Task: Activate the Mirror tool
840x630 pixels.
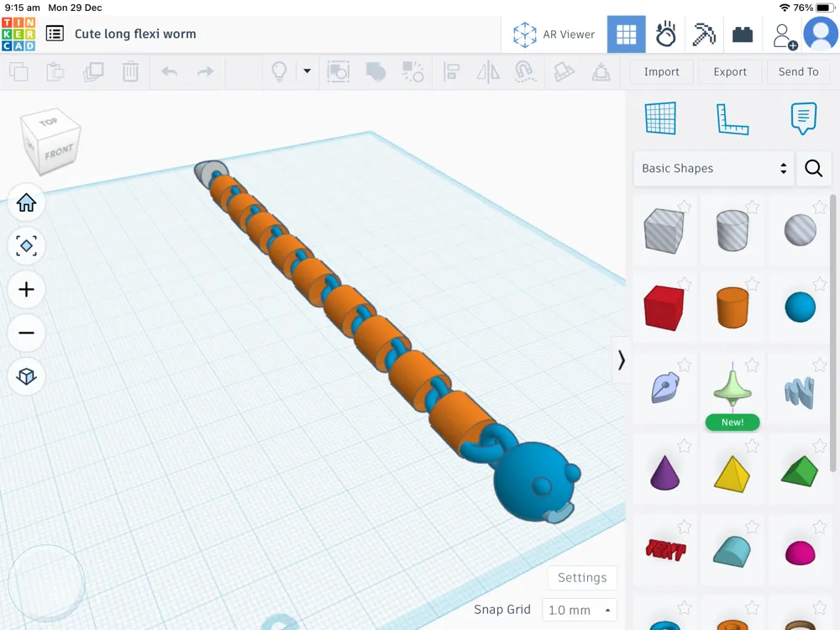Action: 488,71
